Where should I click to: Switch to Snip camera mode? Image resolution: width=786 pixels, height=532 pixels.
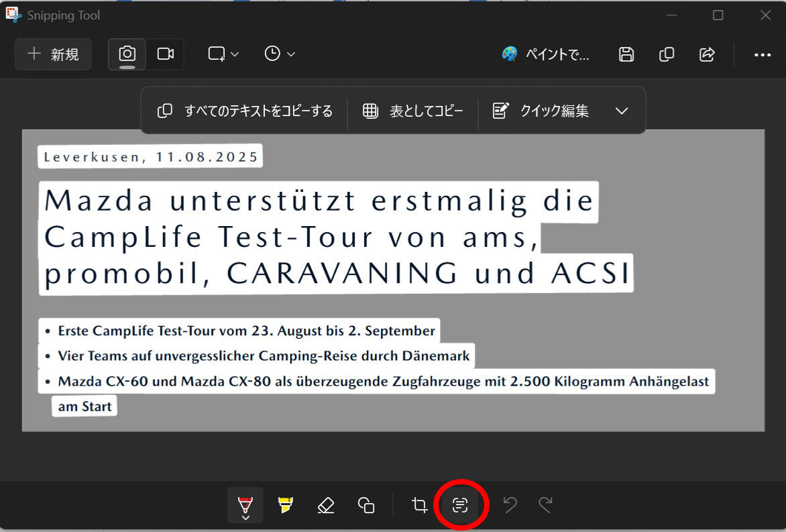(127, 54)
